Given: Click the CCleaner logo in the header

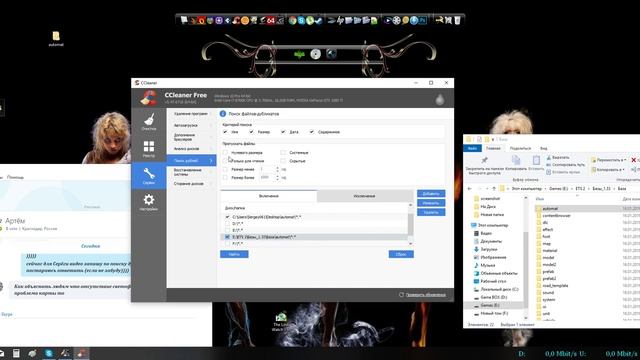Looking at the screenshot, I should (149, 98).
